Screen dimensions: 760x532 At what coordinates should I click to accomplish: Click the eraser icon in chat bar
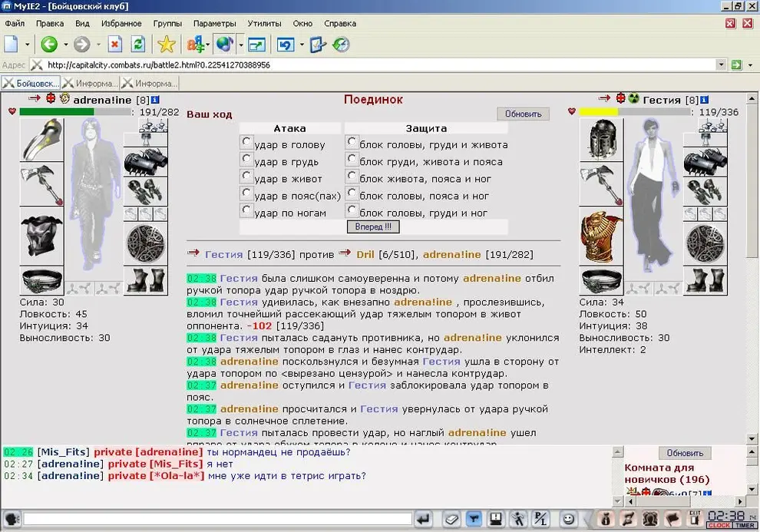[452, 519]
